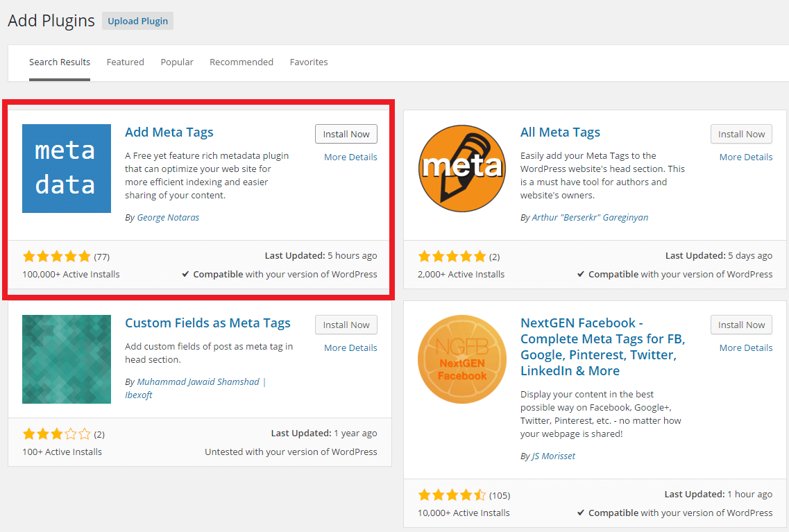Switch to the Popular tab
The width and height of the screenshot is (789, 532).
point(177,62)
